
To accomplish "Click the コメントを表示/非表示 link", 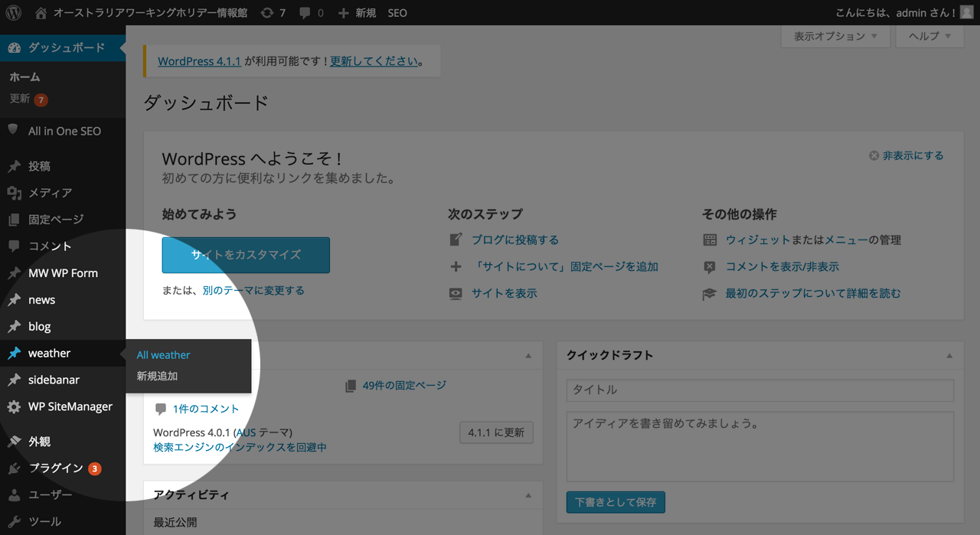I will (782, 266).
